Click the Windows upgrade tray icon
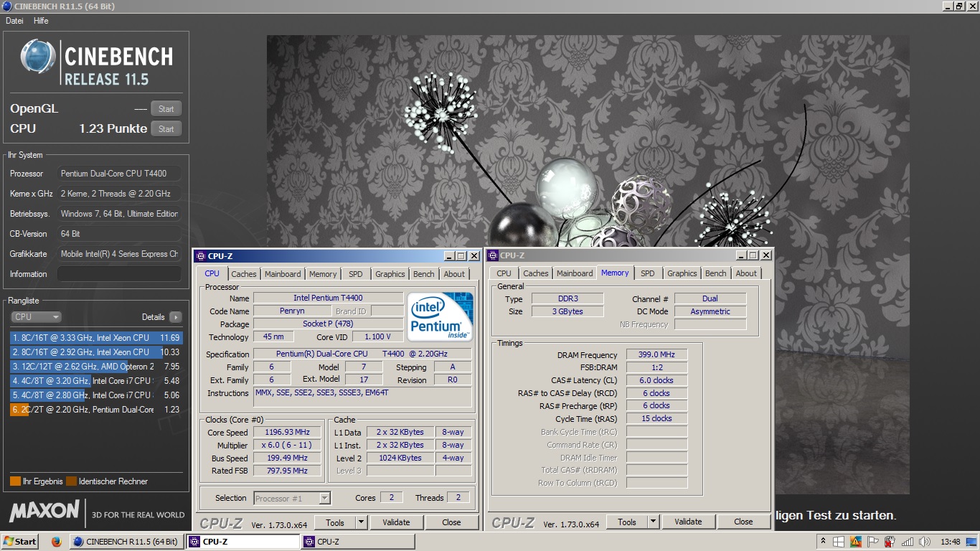The height and width of the screenshot is (551, 980). (x=839, y=542)
